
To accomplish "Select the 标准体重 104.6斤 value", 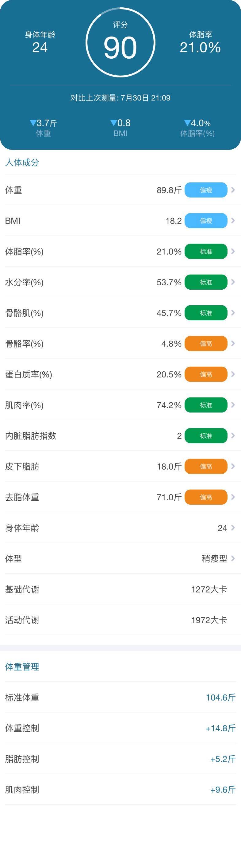I will point(220,697).
